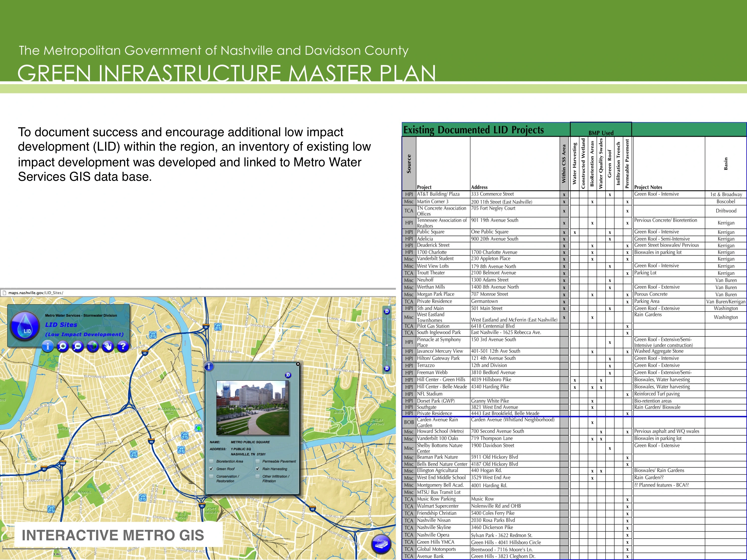Screen dimensions: 747x560
Task: Activate the Zoom In magnifier tool
Action: coord(63,346)
